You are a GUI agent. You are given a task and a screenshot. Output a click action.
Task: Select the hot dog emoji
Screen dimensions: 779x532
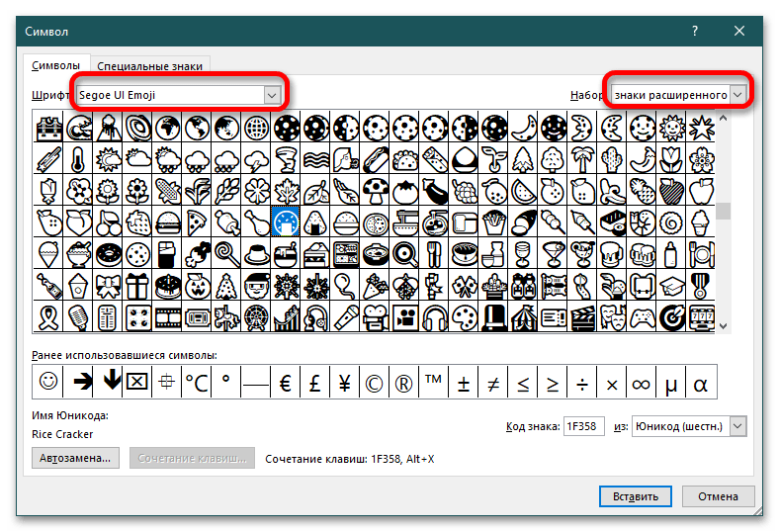point(375,159)
